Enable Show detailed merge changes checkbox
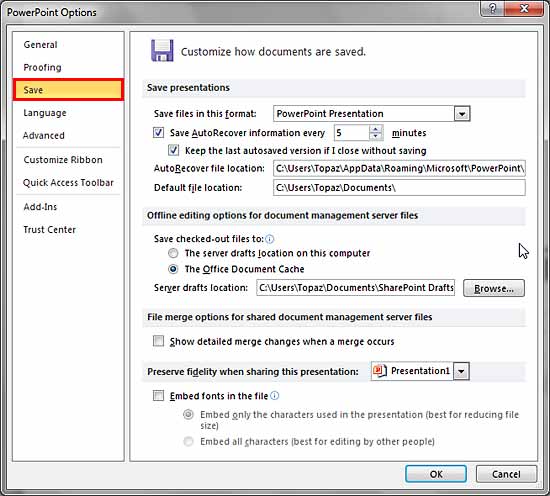550x496 pixels. pyautogui.click(x=158, y=341)
